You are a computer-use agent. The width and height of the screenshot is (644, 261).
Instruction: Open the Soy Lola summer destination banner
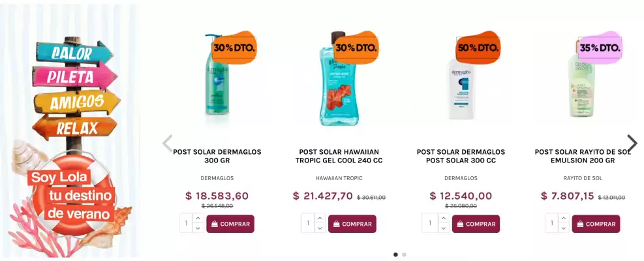[x=70, y=130]
